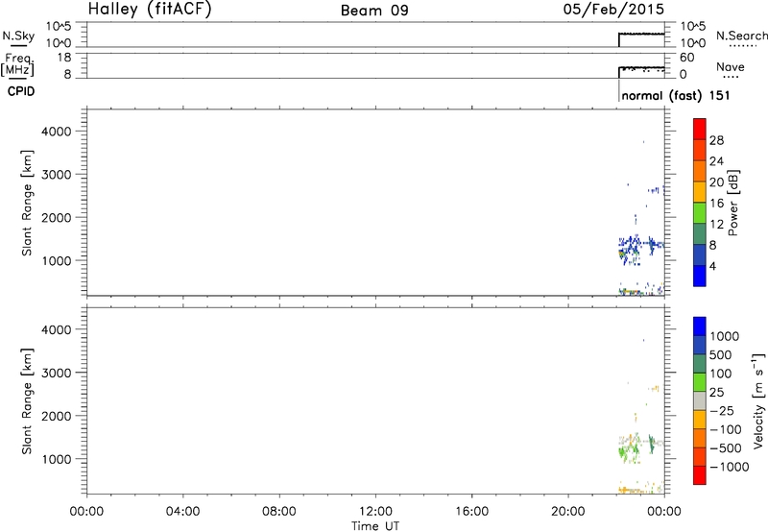
Task: Click the '28' label on the power colorbar
Action: [x=716, y=140]
